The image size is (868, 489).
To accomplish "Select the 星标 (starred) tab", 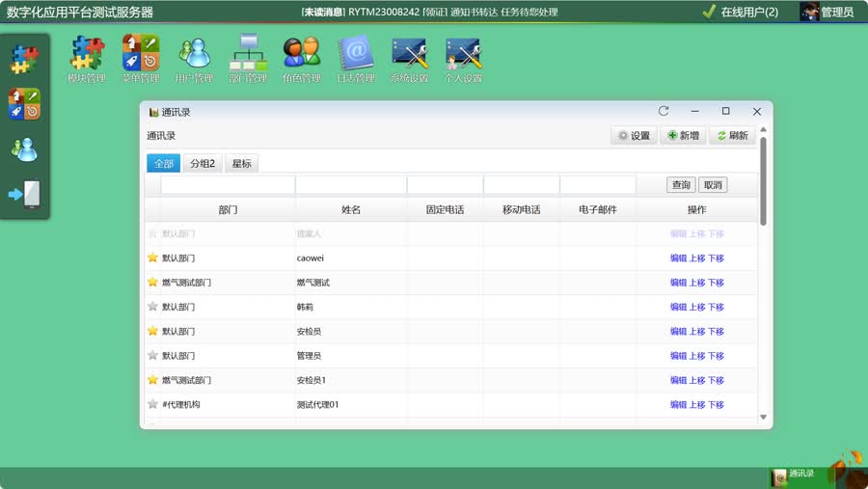I will [241, 164].
